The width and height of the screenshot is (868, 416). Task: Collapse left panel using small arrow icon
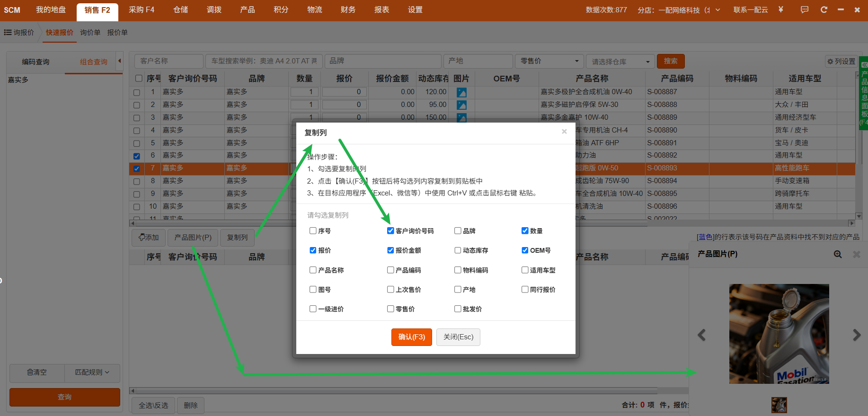pyautogui.click(x=120, y=61)
